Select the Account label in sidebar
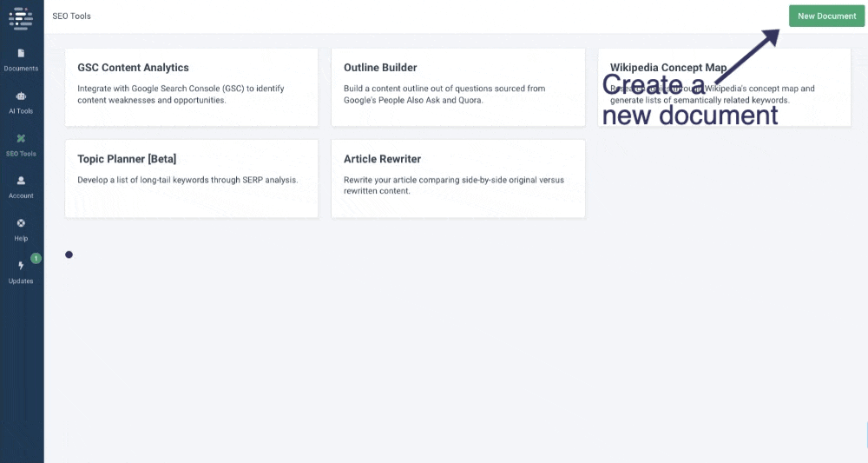Viewport: 868px width, 463px height. pos(21,195)
